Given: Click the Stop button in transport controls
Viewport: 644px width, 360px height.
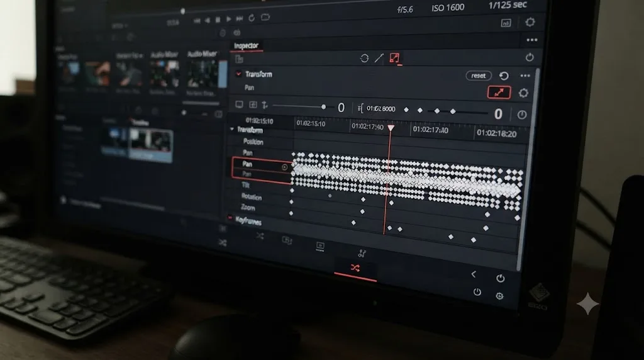Looking at the screenshot, I should pyautogui.click(x=218, y=20).
